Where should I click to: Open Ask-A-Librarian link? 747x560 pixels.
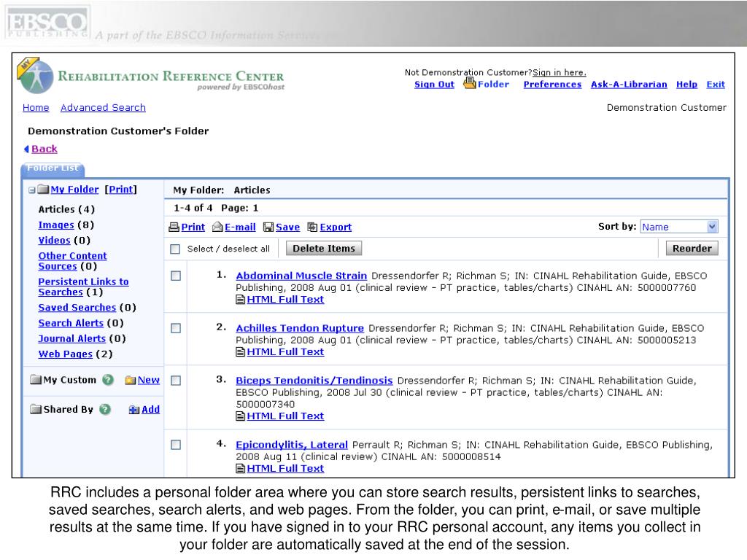(629, 85)
